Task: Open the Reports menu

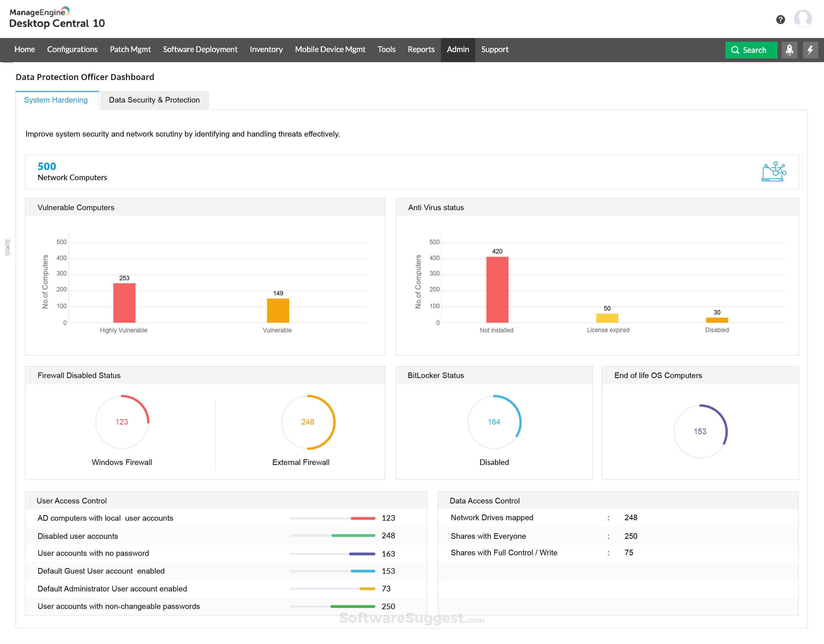Action: [421, 49]
